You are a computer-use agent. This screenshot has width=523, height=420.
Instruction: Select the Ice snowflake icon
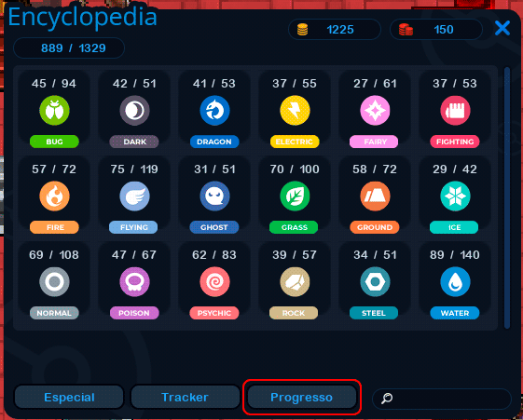pos(455,196)
